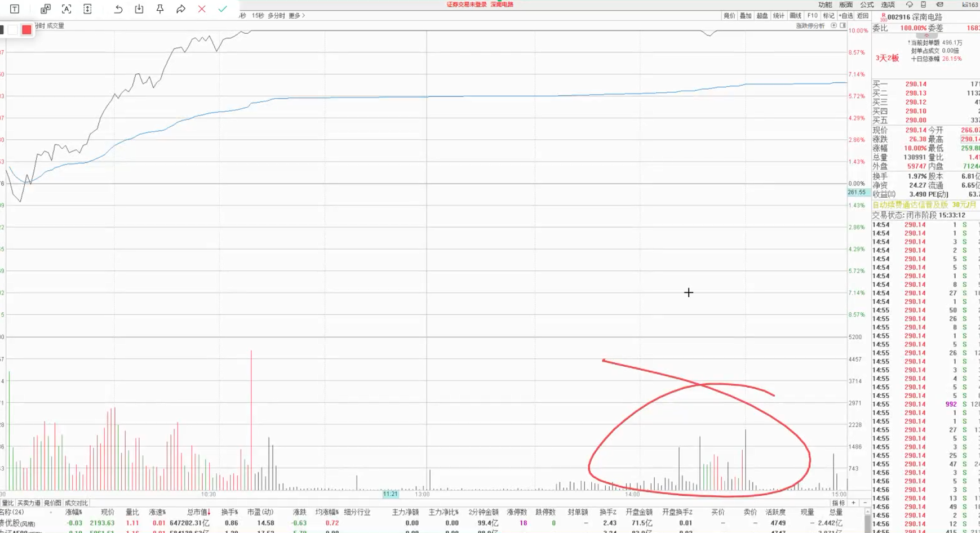Sort the list by 总市值 column

pos(198,512)
